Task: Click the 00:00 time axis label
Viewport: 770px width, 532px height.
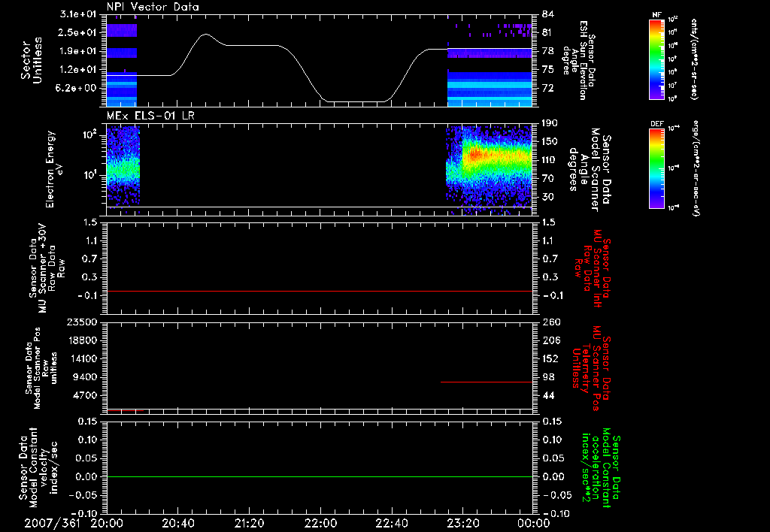Action: pyautogui.click(x=534, y=523)
